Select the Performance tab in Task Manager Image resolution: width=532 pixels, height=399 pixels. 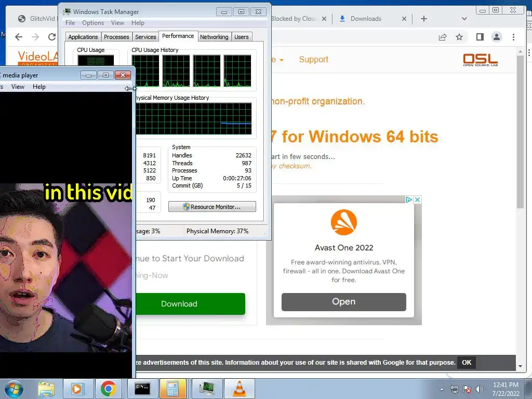click(178, 36)
